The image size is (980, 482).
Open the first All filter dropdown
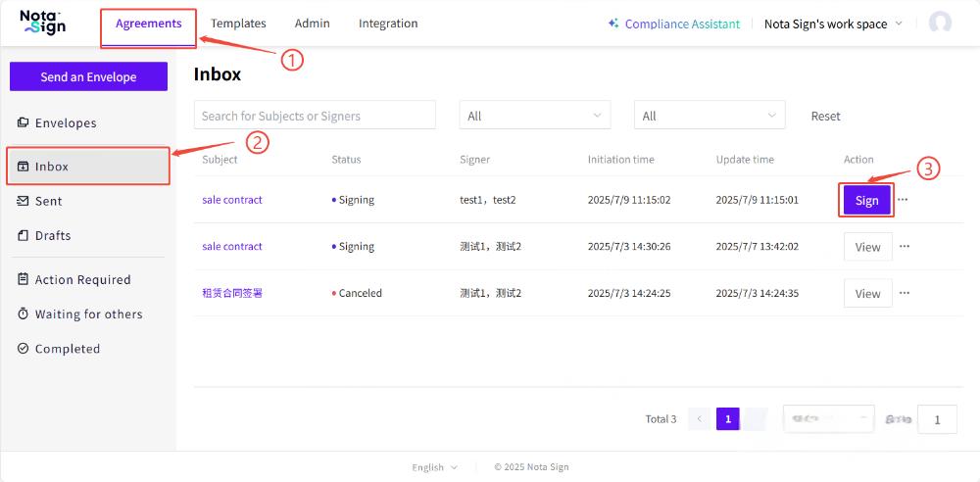coord(534,116)
